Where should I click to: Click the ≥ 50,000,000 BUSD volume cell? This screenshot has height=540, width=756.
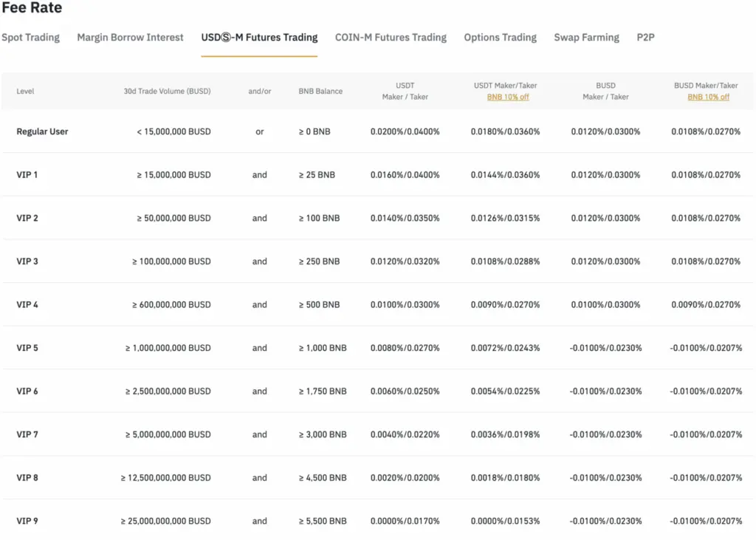[173, 218]
